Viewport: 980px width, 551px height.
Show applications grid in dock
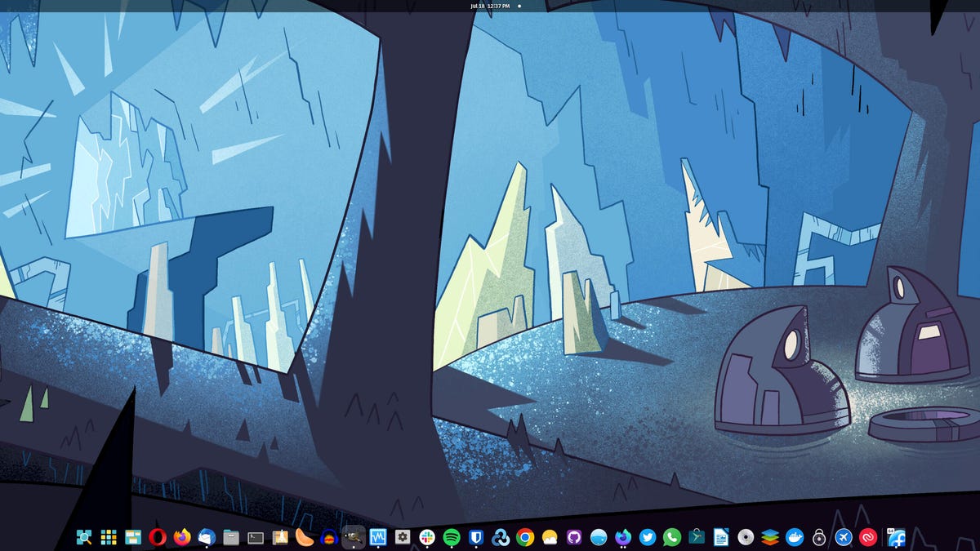[x=109, y=537]
